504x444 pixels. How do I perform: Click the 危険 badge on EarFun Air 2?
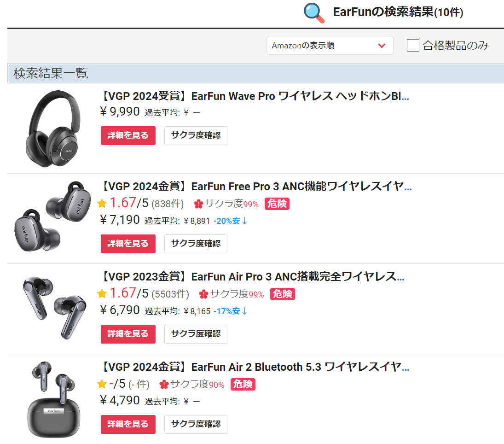243,384
